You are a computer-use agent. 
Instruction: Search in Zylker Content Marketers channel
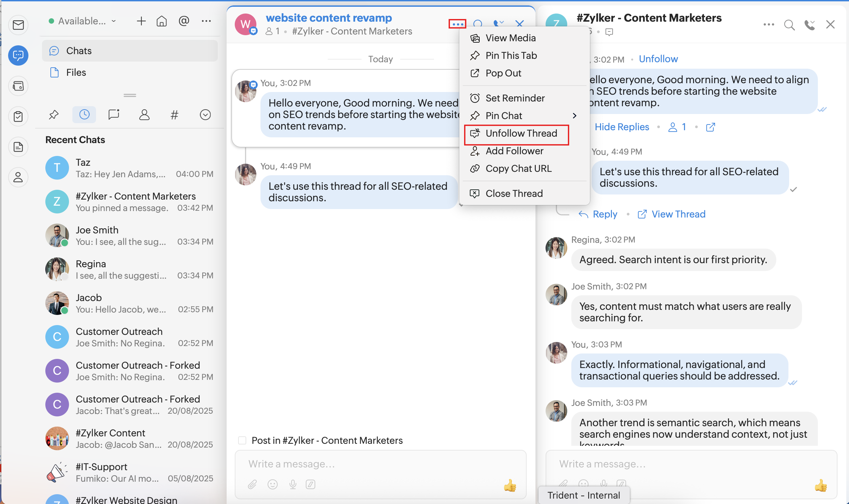click(x=789, y=24)
